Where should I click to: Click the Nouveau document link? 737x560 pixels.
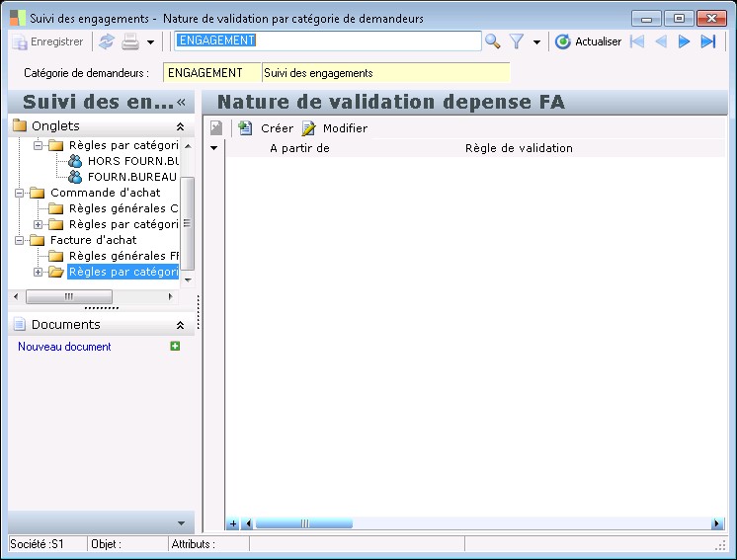pyautogui.click(x=64, y=347)
